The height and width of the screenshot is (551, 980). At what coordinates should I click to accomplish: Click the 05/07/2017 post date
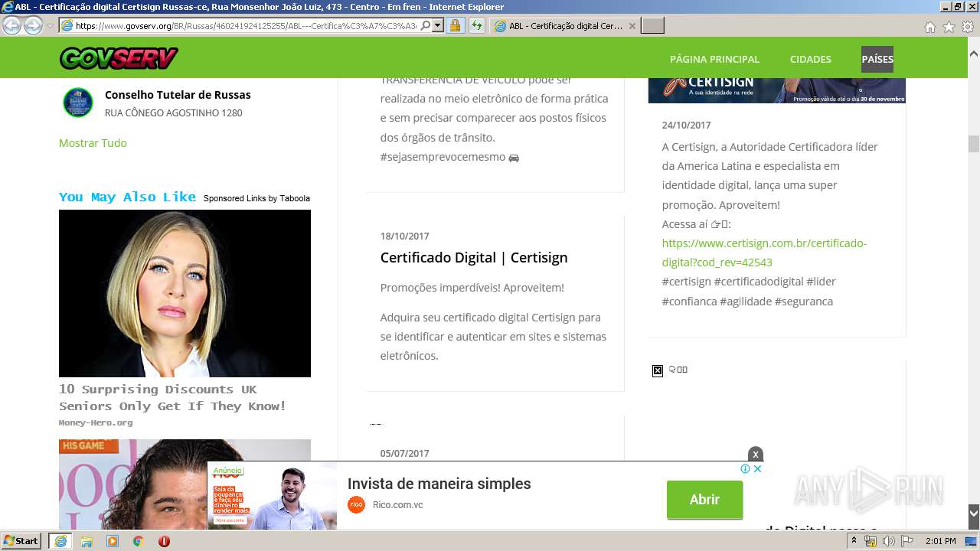coord(404,454)
